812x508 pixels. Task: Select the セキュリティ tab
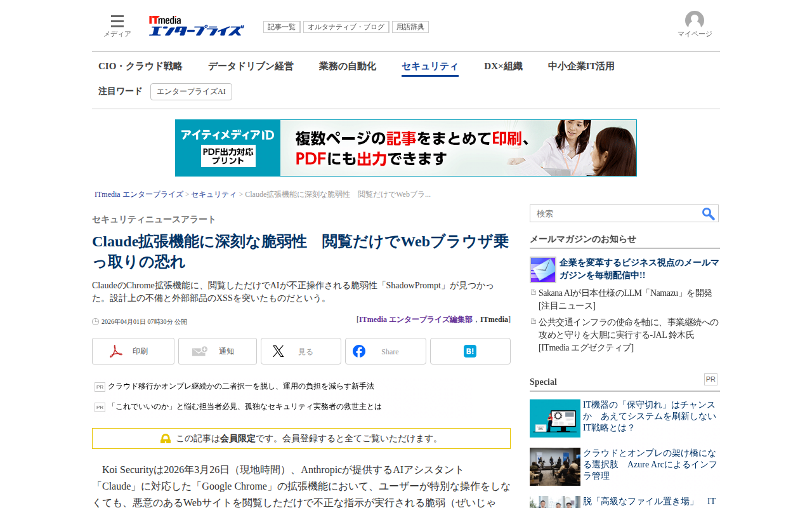[x=430, y=67]
